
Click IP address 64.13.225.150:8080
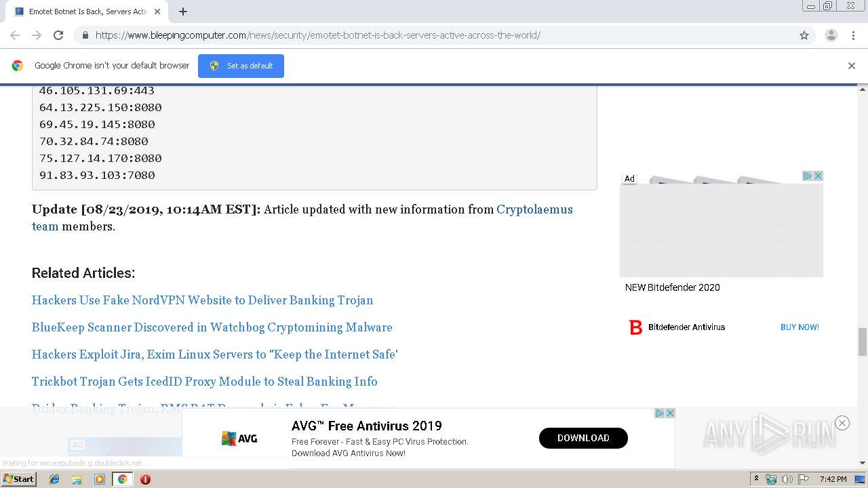click(100, 108)
